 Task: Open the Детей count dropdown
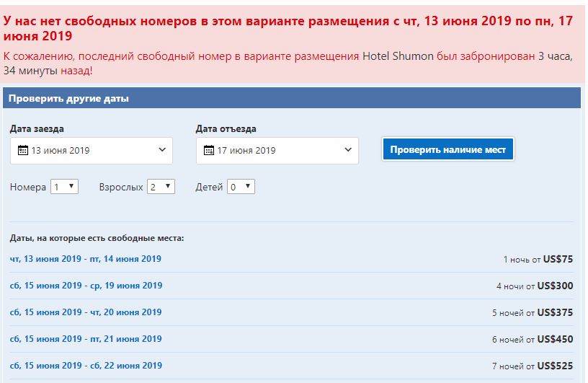point(241,187)
